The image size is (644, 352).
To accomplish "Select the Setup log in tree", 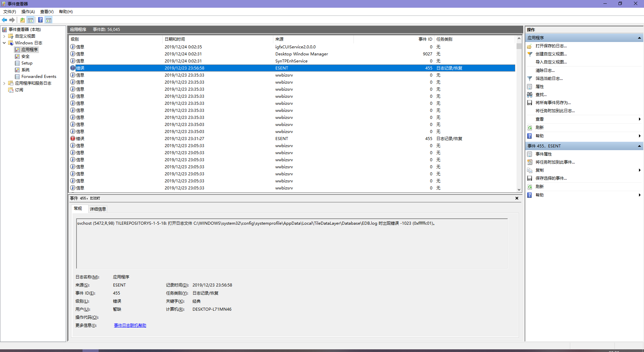I will click(27, 63).
